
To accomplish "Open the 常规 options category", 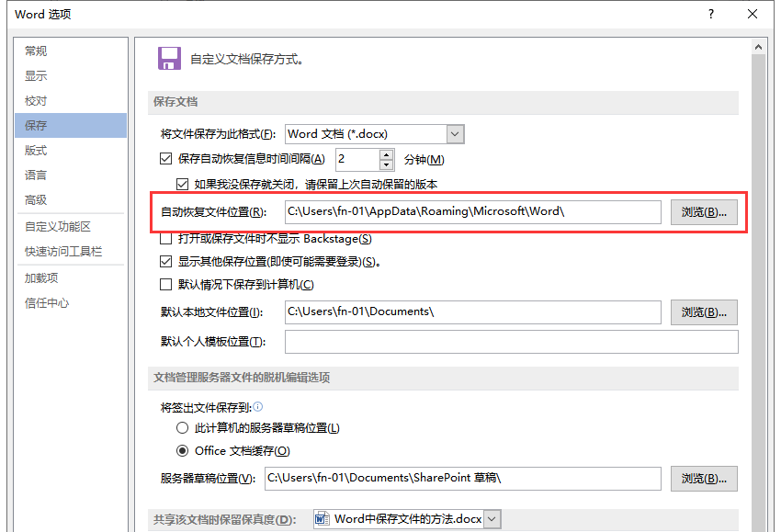I will point(71,51).
